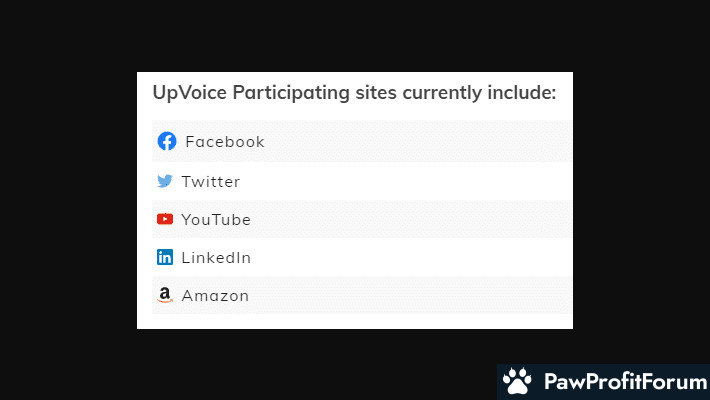Select the Facebook text label
Image resolution: width=710 pixels, height=400 pixels.
pyautogui.click(x=225, y=142)
